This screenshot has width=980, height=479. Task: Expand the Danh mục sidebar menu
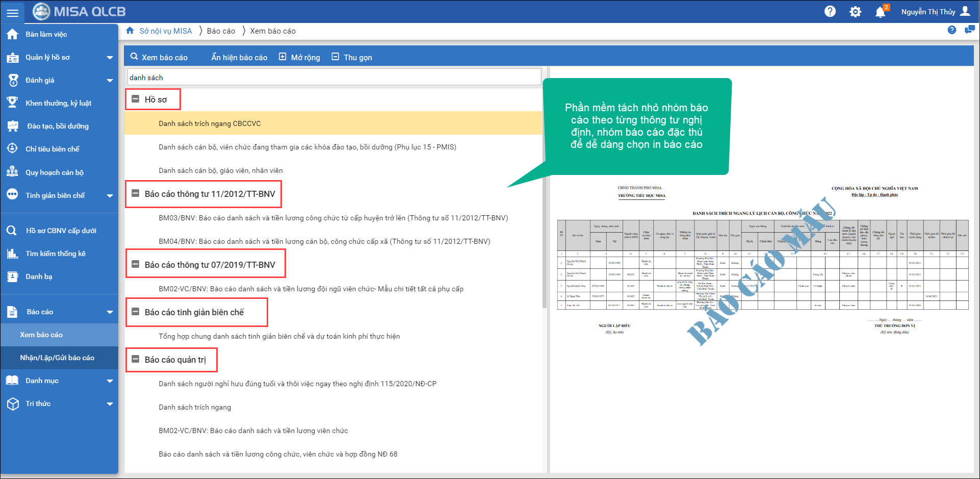point(110,381)
